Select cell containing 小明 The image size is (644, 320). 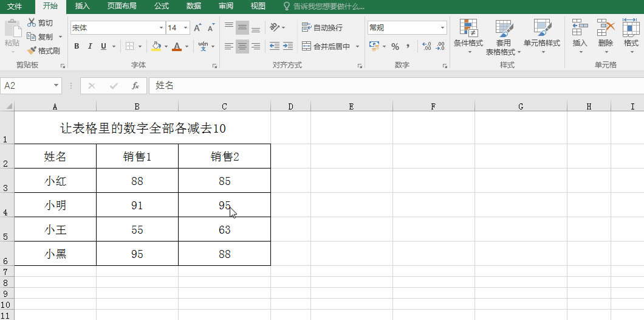[55, 205]
